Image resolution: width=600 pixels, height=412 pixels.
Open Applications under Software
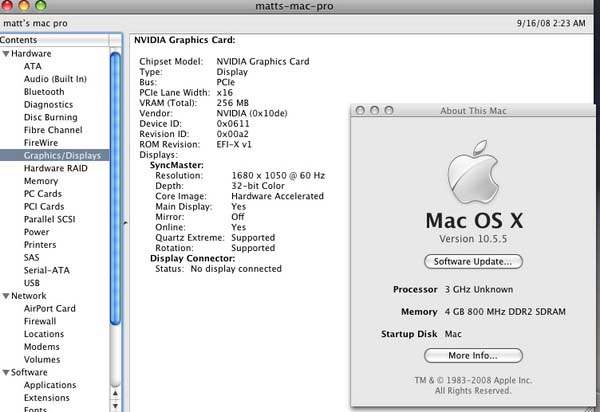pyautogui.click(x=50, y=385)
